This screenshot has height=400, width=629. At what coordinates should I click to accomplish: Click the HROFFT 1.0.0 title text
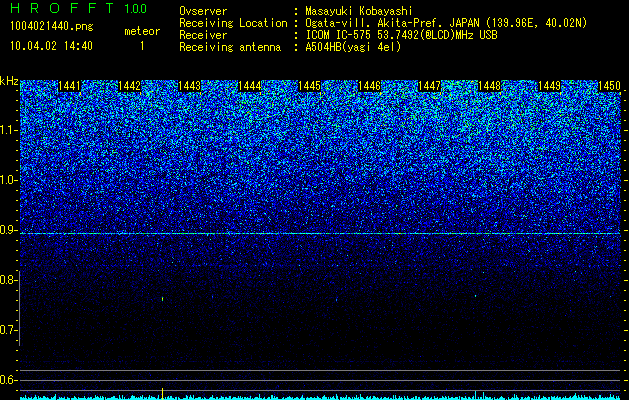[78, 8]
